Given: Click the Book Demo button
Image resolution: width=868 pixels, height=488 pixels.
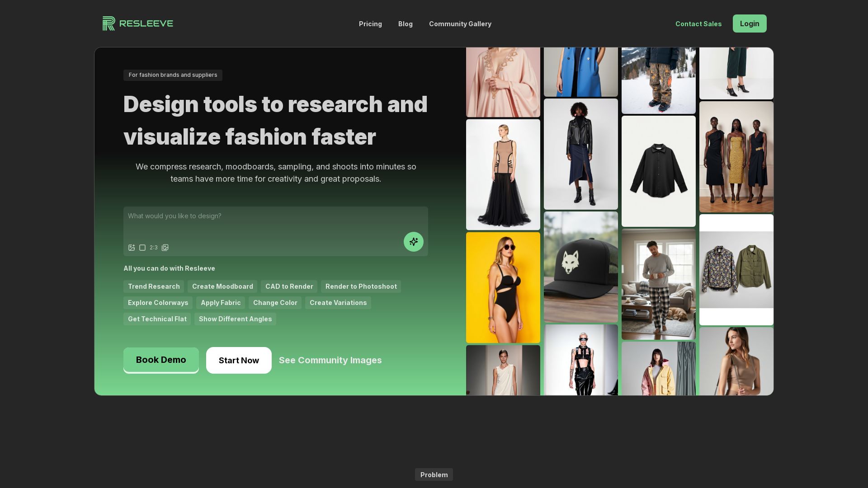Looking at the screenshot, I should 161,360.
